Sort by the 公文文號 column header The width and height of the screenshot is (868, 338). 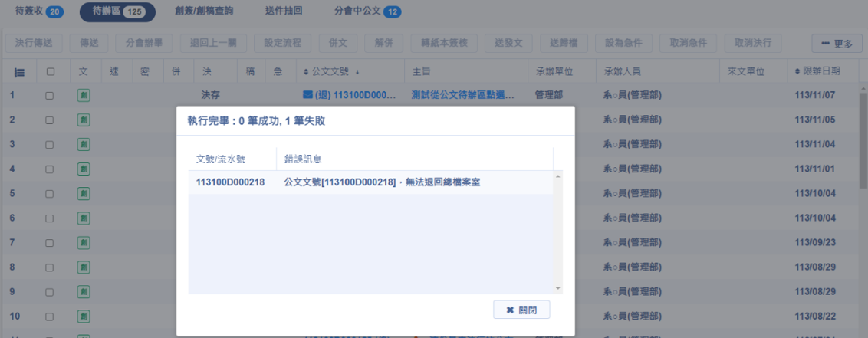333,72
